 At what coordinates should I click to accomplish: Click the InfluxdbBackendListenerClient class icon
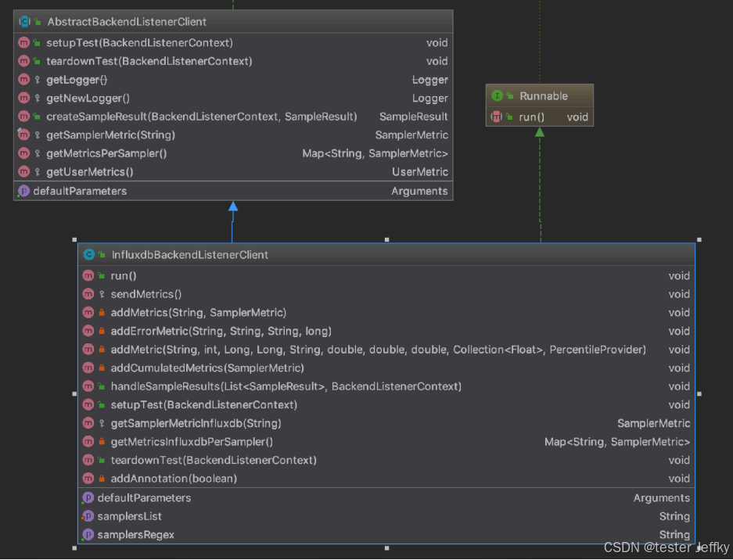click(x=89, y=255)
